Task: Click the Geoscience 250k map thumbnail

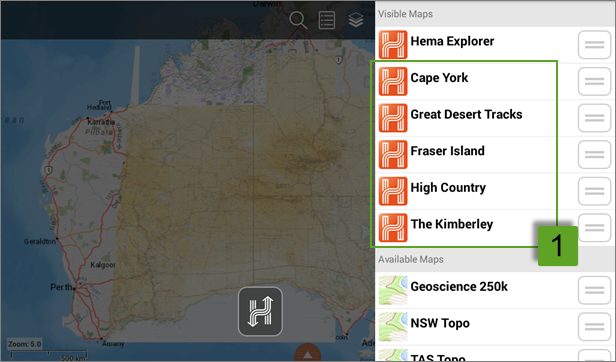Action: pyautogui.click(x=393, y=290)
